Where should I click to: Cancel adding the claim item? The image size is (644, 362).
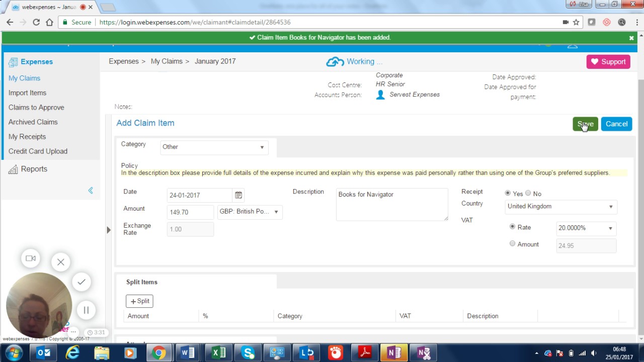point(616,124)
